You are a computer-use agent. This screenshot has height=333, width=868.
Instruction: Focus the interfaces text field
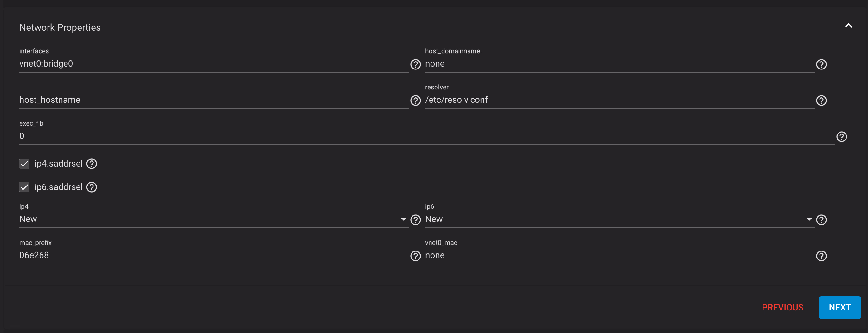[x=212, y=64]
